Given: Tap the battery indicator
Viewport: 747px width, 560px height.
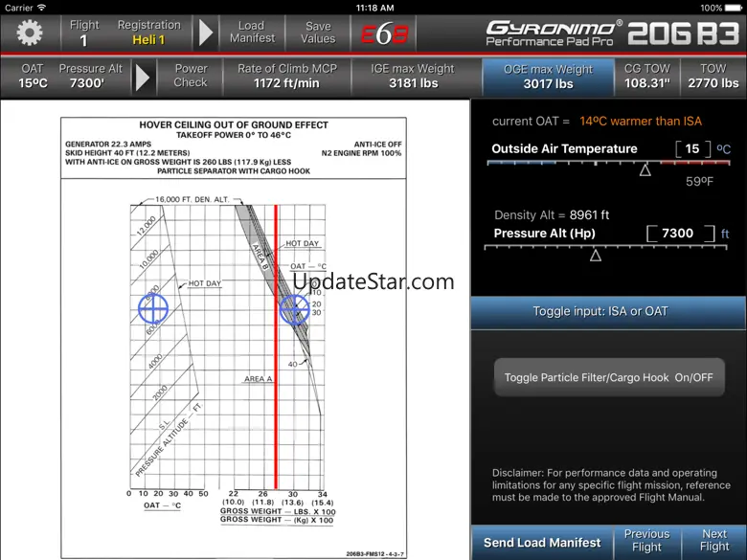Looking at the screenshot, I should click(x=733, y=8).
